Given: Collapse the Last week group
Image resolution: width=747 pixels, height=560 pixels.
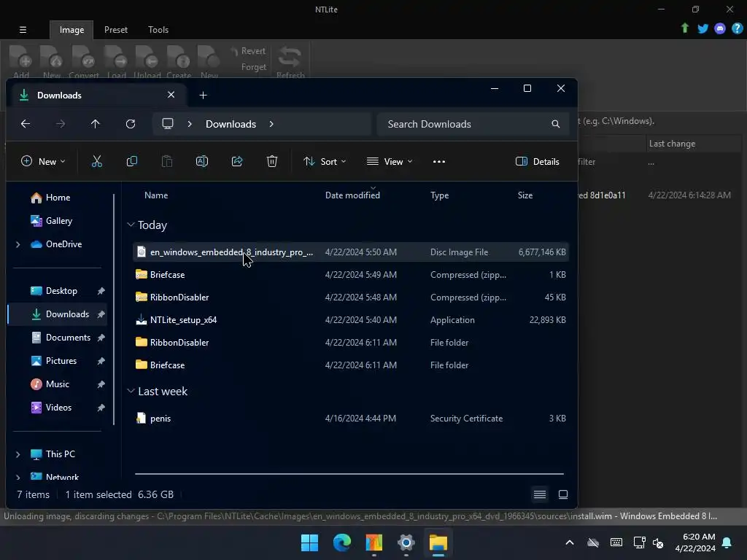Looking at the screenshot, I should tap(131, 391).
